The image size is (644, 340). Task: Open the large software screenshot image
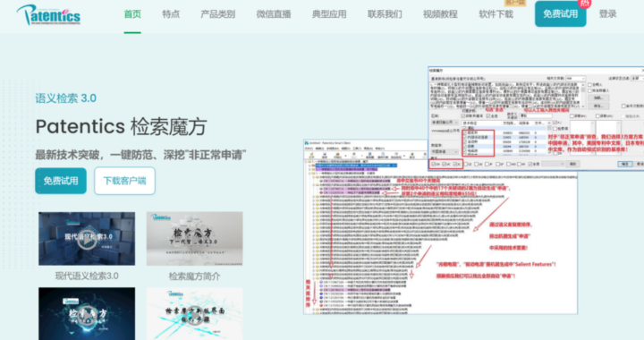pyautogui.click(x=440, y=226)
